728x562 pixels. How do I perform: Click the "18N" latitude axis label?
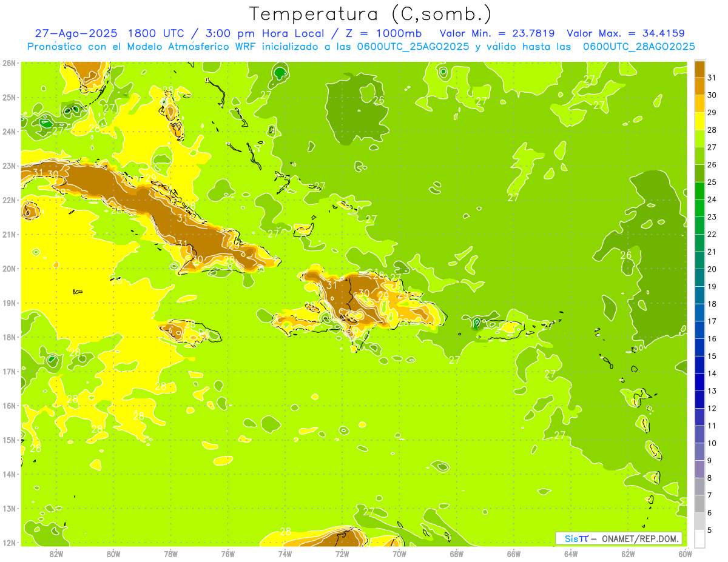8,337
